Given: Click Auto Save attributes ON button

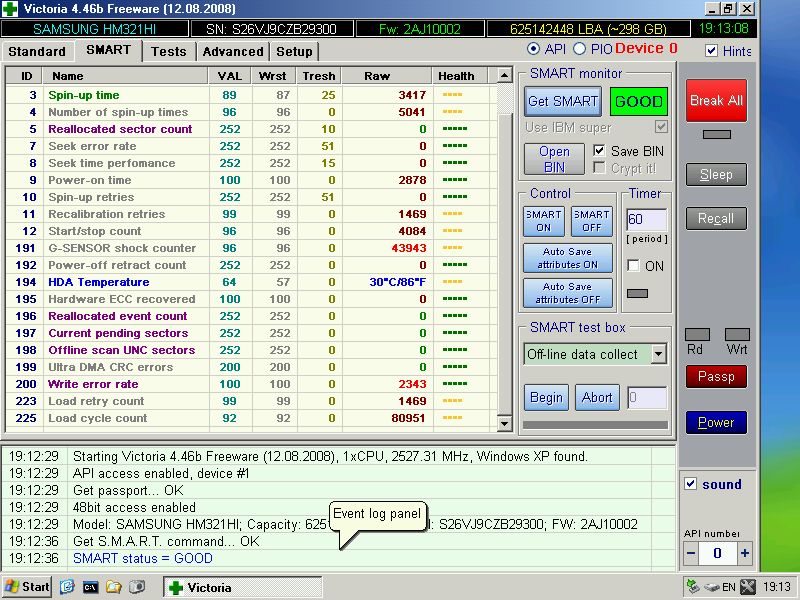Looking at the screenshot, I should click(x=567, y=258).
